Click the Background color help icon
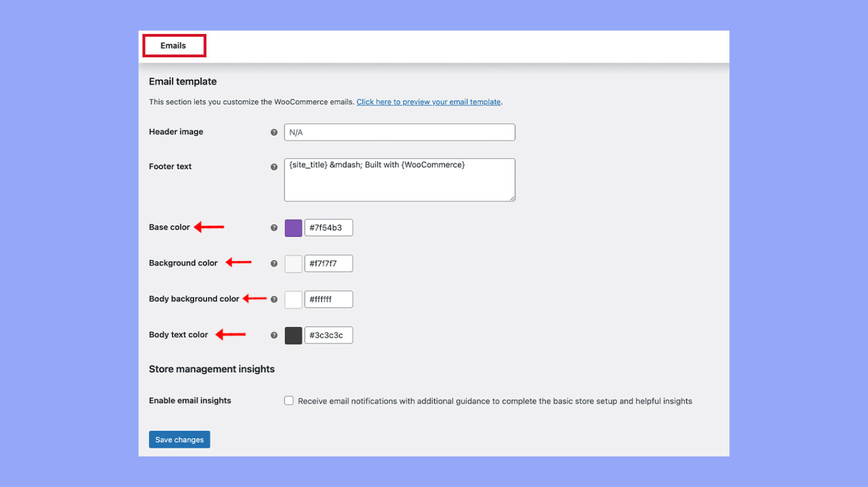Screen dimensions: 868x487 pos(274,263)
